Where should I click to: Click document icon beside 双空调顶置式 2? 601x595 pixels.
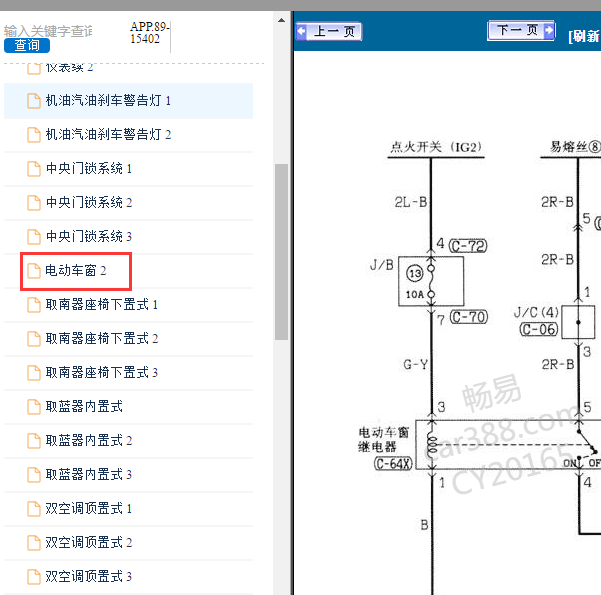point(34,543)
